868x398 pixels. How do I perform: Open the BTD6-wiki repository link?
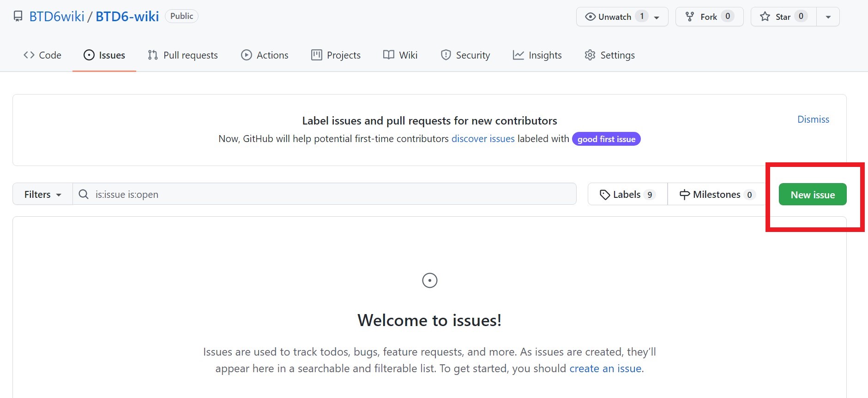[127, 17]
